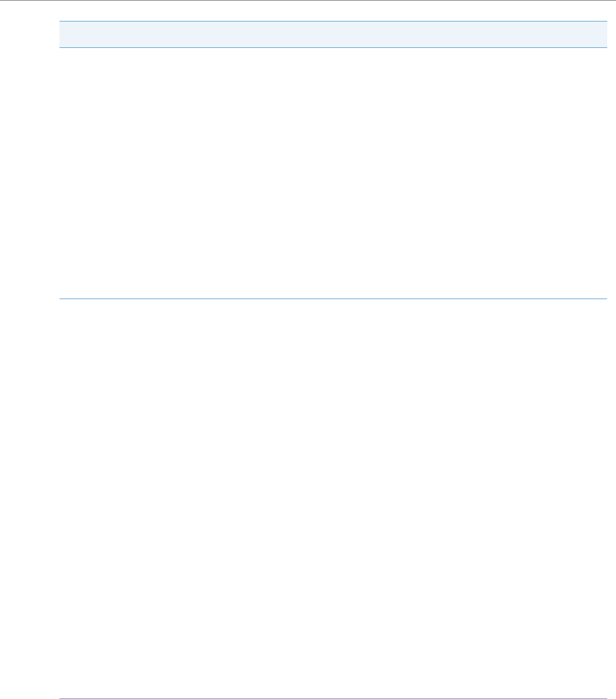Select the second empty table row
The height and width of the screenshot is (699, 616).
333,498
